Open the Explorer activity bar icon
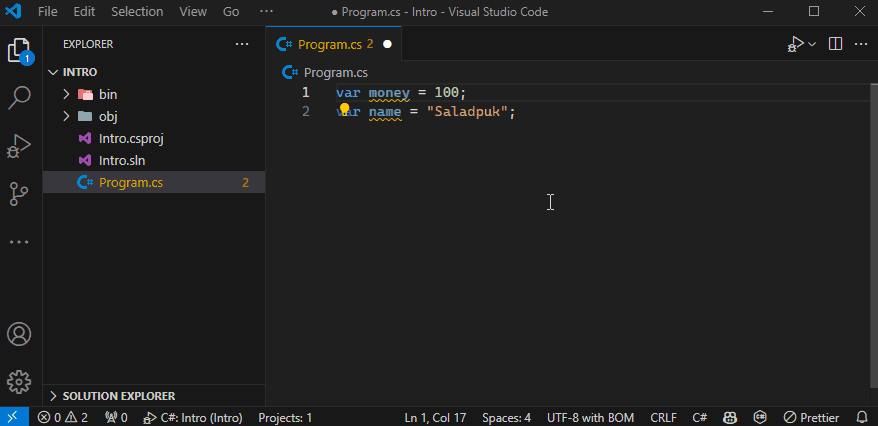Screen dimensions: 878x426 click(x=20, y=51)
